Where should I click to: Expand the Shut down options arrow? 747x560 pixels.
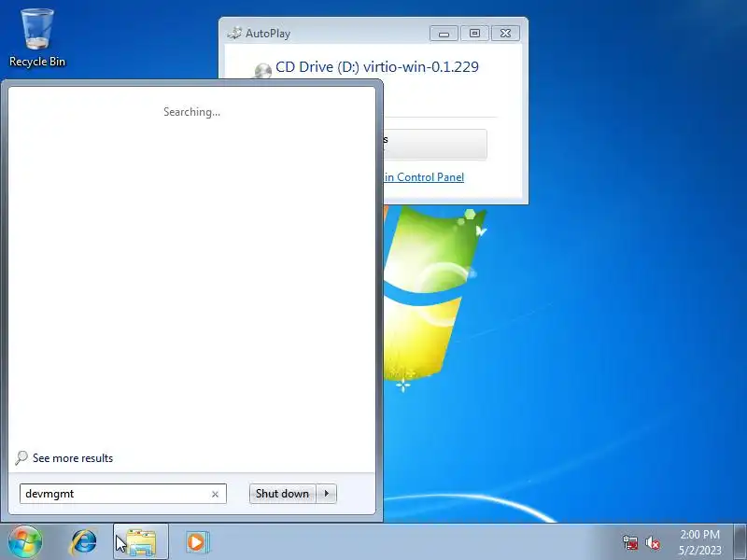point(326,494)
